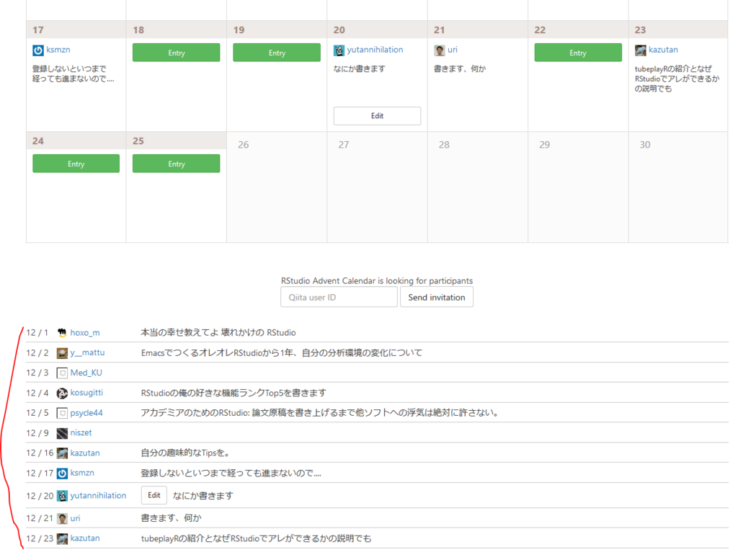Click Entry button for day 19
Image resolution: width=738 pixels, height=560 pixels.
point(277,53)
